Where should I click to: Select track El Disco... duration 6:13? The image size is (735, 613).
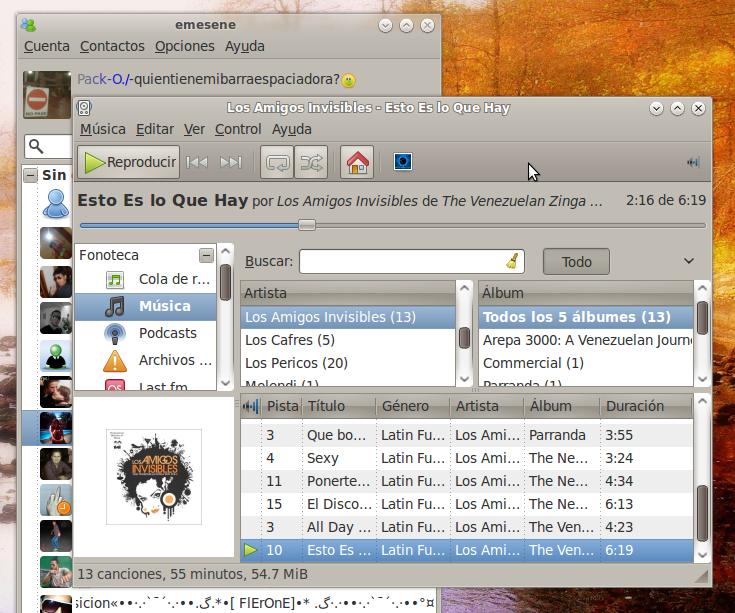pos(467,504)
